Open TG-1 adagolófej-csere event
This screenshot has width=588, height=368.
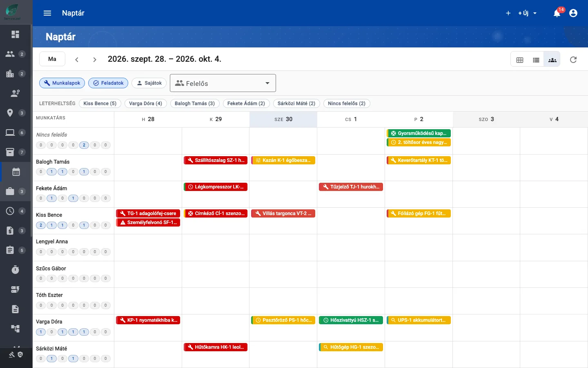(x=148, y=213)
